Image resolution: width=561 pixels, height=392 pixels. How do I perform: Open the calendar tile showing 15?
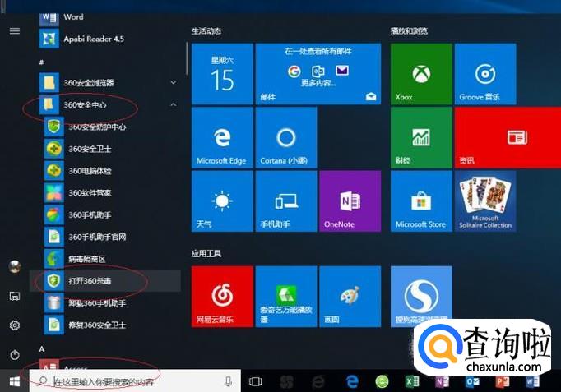coord(222,74)
